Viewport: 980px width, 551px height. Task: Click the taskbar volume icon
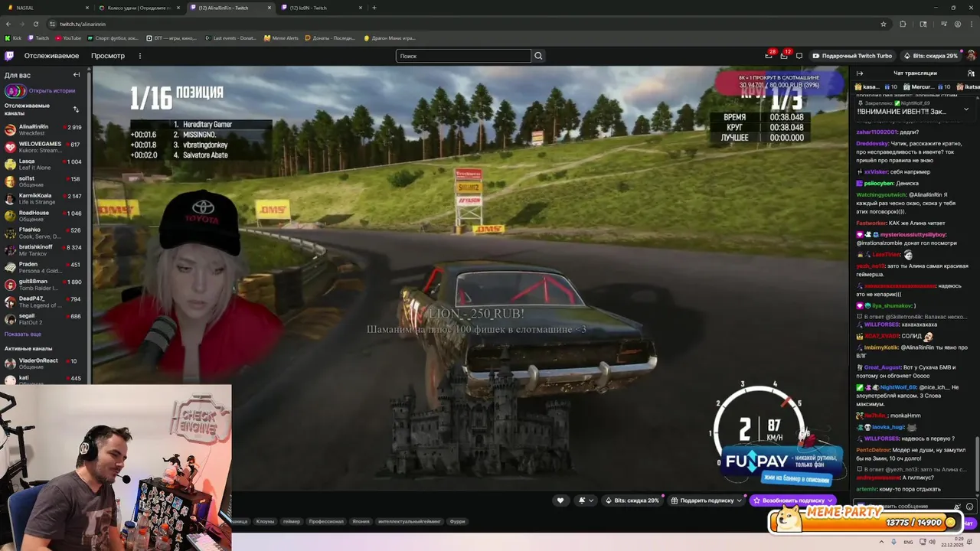click(x=931, y=542)
